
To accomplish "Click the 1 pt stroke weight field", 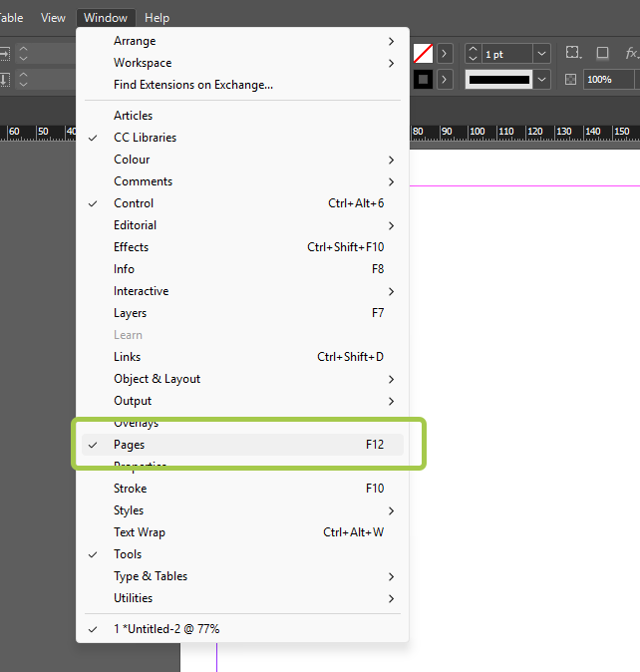I will pos(507,55).
